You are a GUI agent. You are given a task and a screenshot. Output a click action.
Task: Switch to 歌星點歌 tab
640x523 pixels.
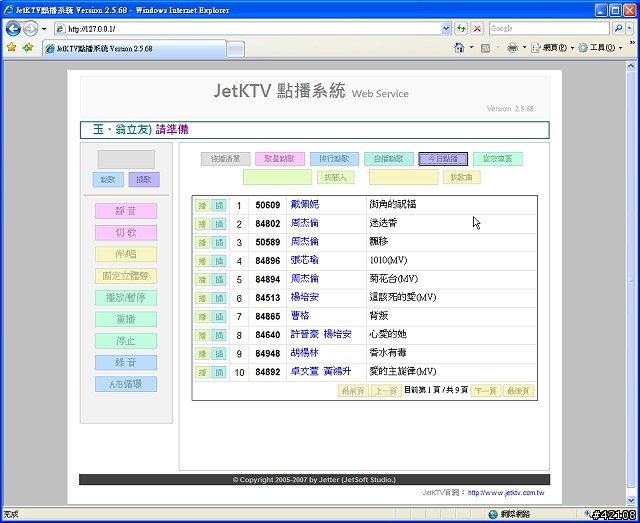click(280, 159)
